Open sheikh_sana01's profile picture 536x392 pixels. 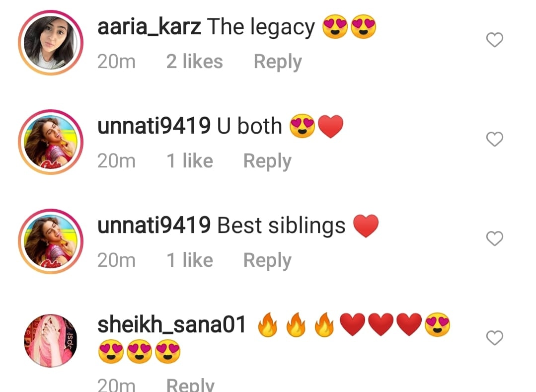51,341
